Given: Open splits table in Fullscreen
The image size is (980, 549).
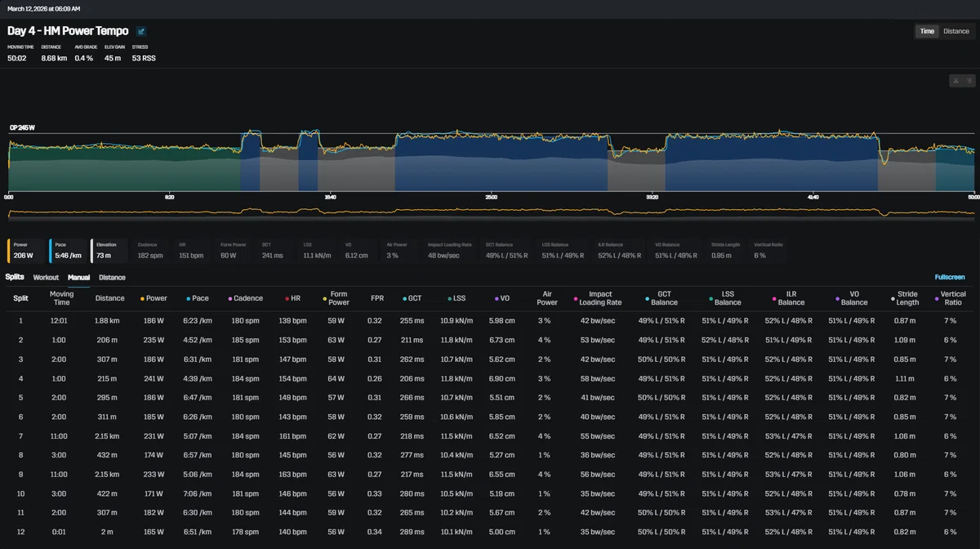Looking at the screenshot, I should (950, 278).
